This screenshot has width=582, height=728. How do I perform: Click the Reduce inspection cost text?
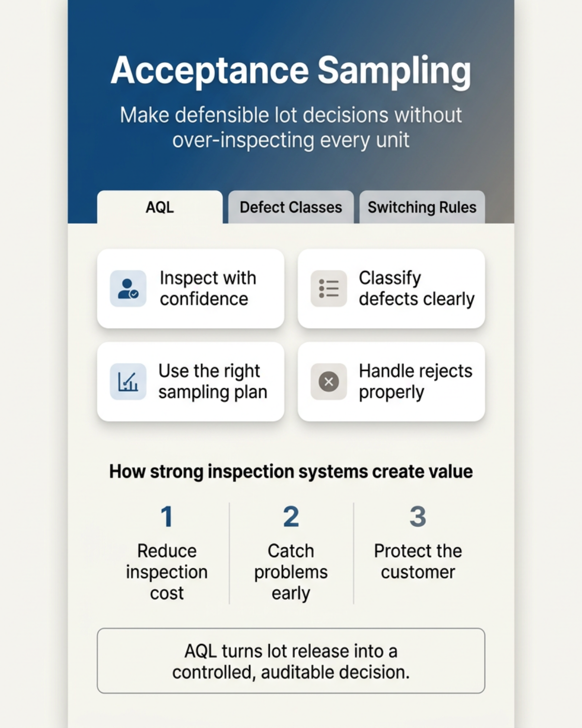tap(167, 572)
